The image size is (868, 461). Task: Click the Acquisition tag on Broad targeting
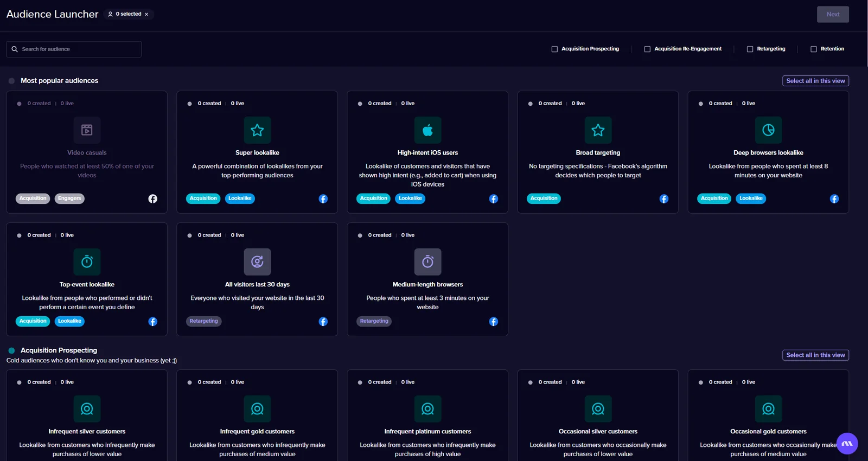(x=544, y=199)
